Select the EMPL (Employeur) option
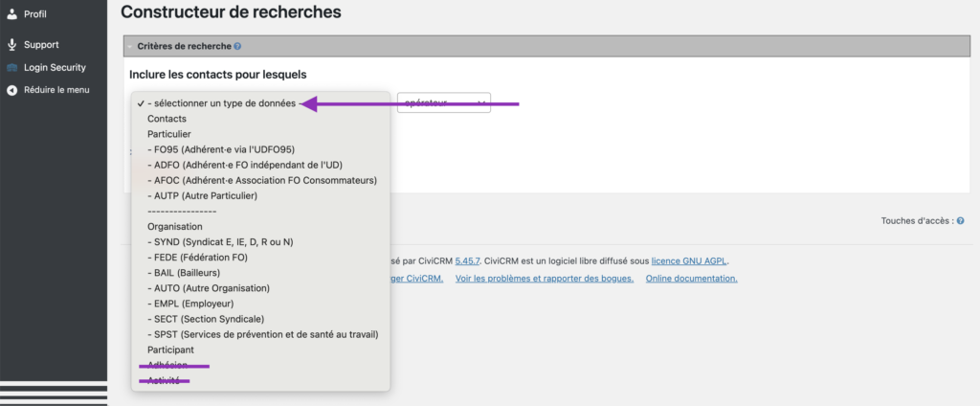The width and height of the screenshot is (980, 406). pyautogui.click(x=194, y=304)
